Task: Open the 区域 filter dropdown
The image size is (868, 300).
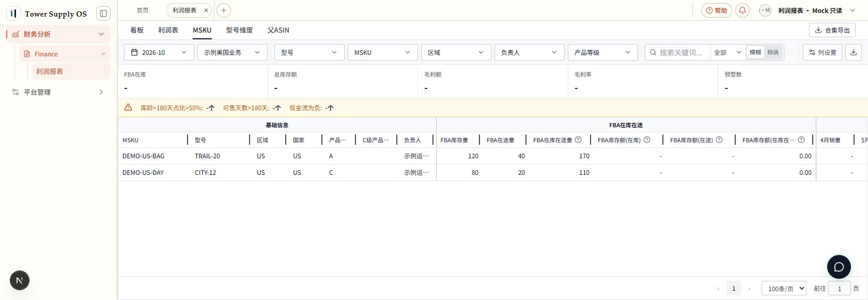Action: 456,52
